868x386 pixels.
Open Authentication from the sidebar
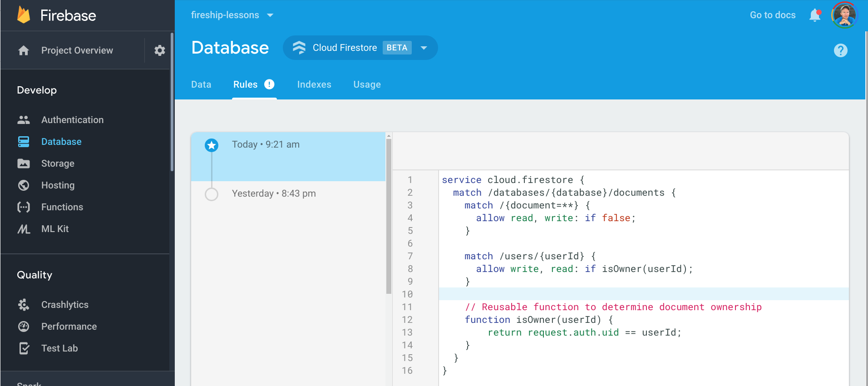pyautogui.click(x=72, y=120)
